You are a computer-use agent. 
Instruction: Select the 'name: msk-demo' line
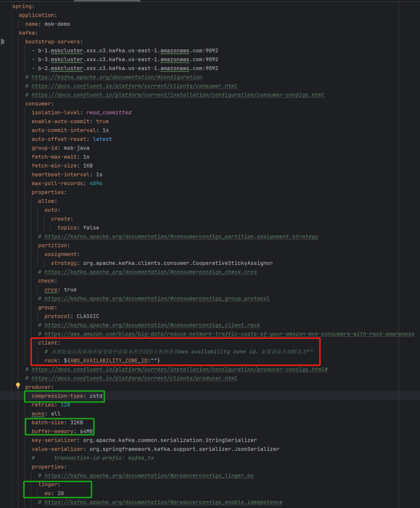click(x=48, y=24)
